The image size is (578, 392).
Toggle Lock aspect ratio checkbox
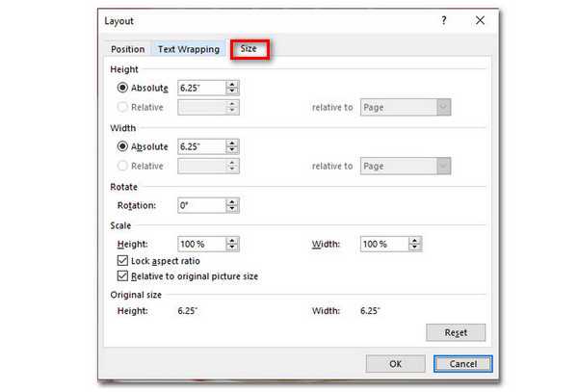pyautogui.click(x=121, y=261)
